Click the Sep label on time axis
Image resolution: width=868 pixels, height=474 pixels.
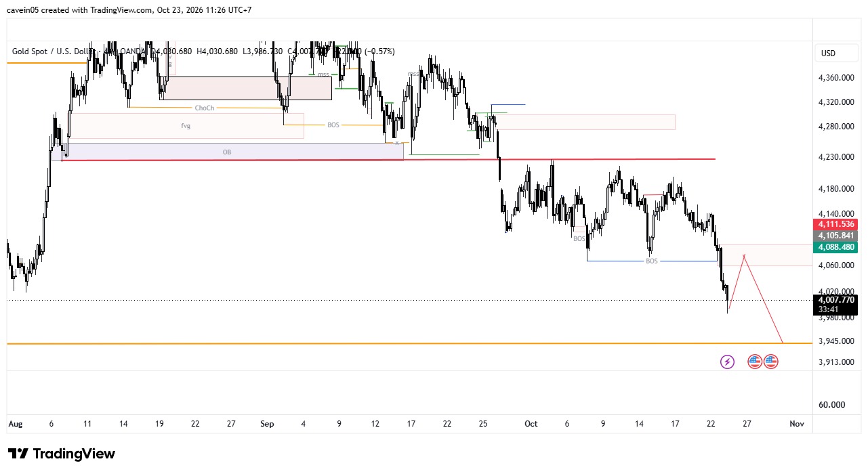(267, 424)
